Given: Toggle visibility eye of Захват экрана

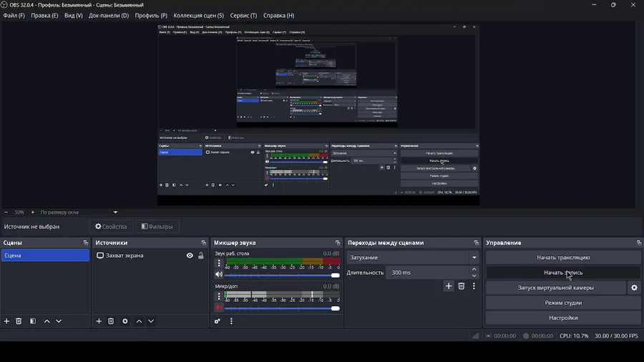Looking at the screenshot, I should coord(190,255).
